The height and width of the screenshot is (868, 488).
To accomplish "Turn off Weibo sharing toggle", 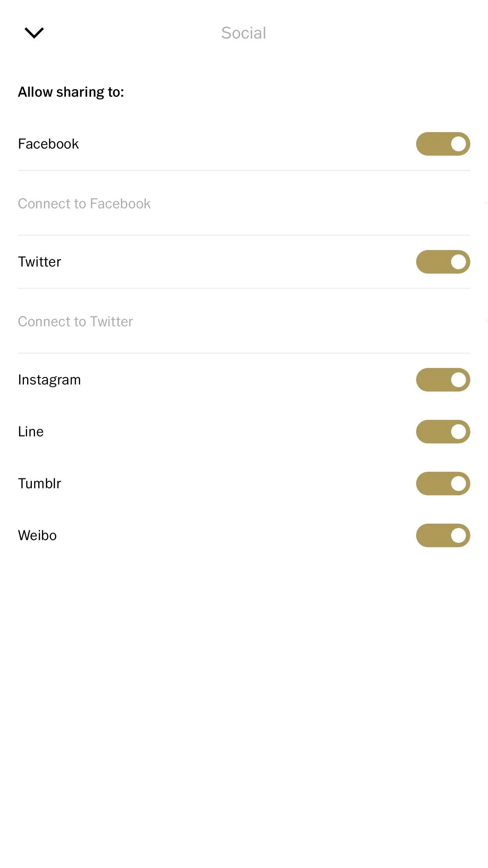I will click(443, 535).
